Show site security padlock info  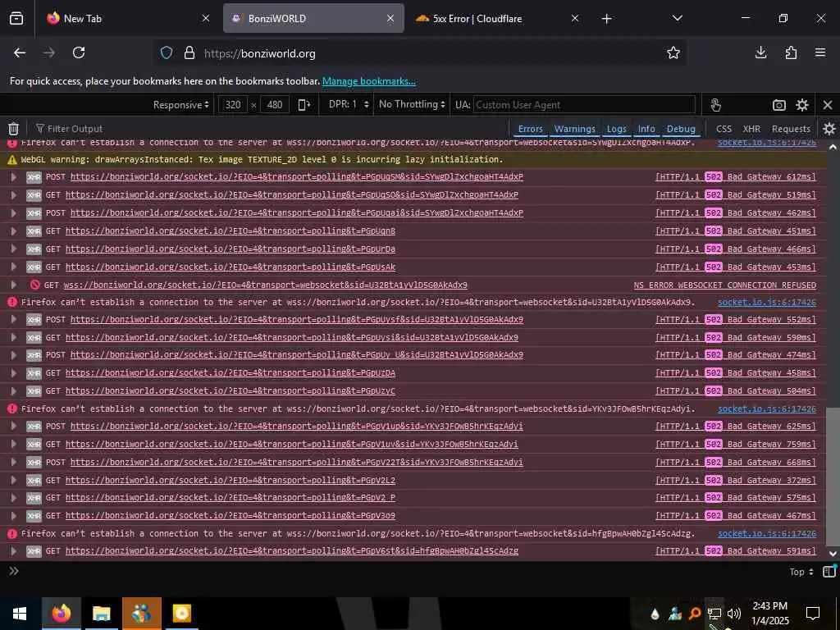tap(189, 52)
